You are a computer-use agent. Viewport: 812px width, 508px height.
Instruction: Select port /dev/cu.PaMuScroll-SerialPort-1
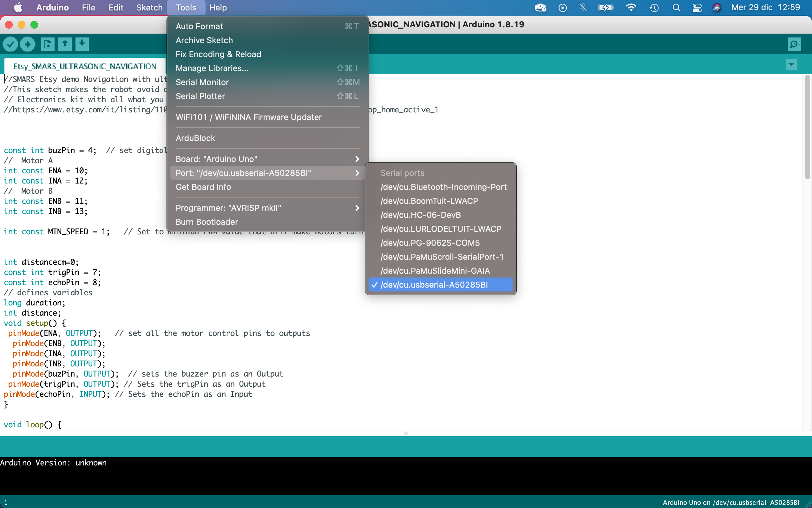(441, 257)
